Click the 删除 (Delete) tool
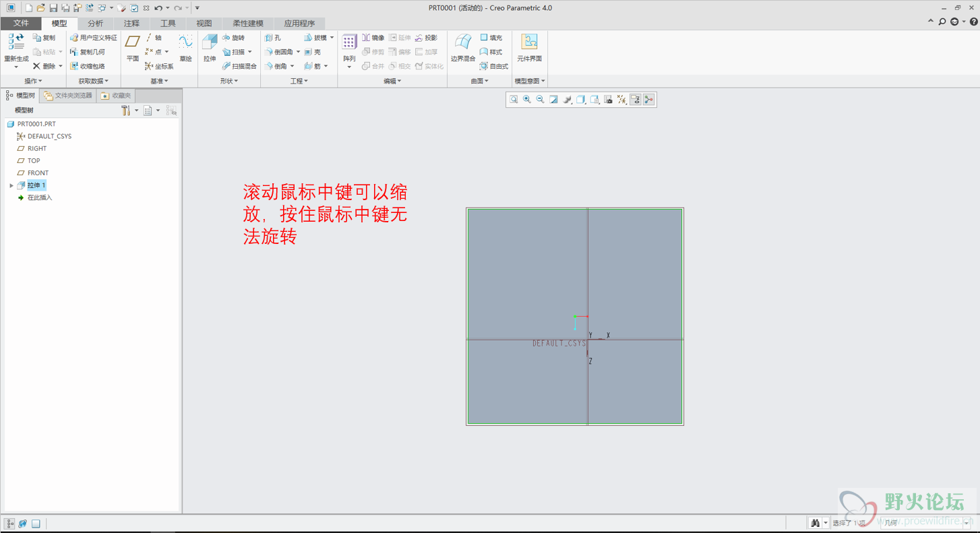This screenshot has height=533, width=980. 44,66
